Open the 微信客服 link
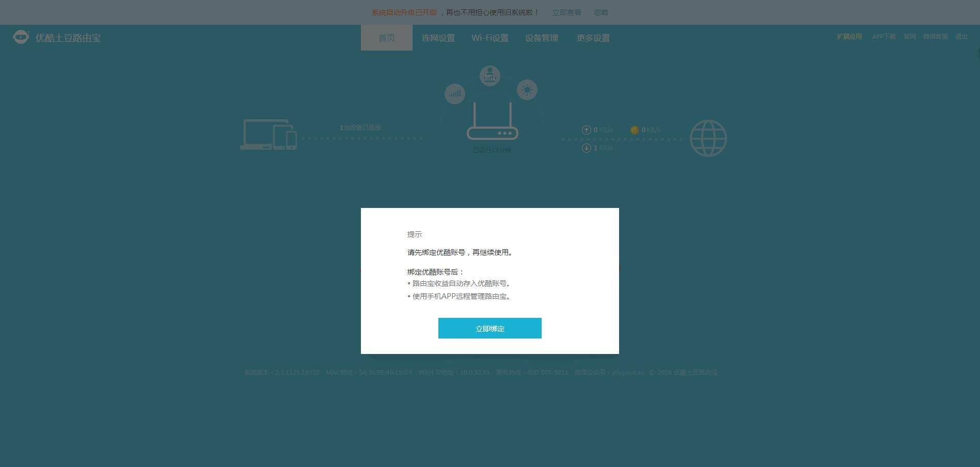 (935, 37)
